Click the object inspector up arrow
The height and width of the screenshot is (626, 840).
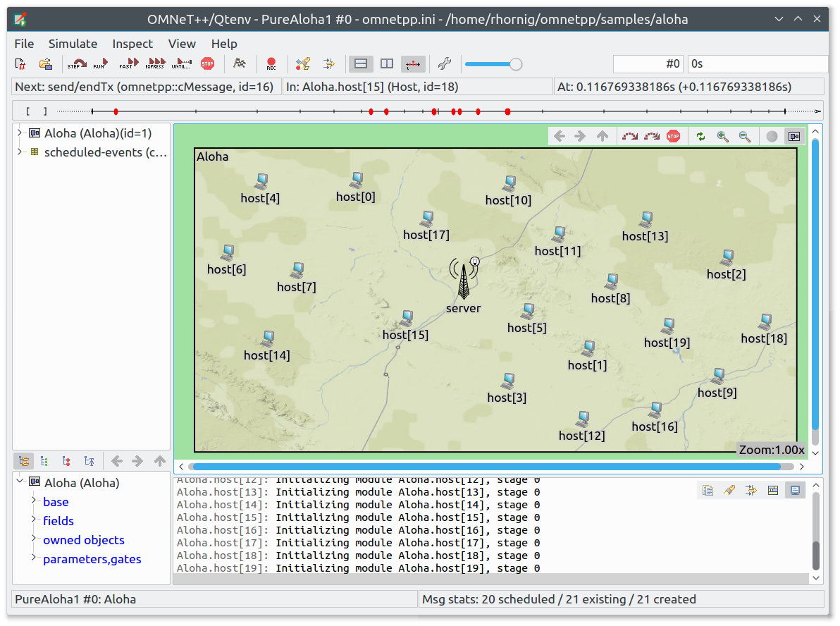(x=160, y=461)
